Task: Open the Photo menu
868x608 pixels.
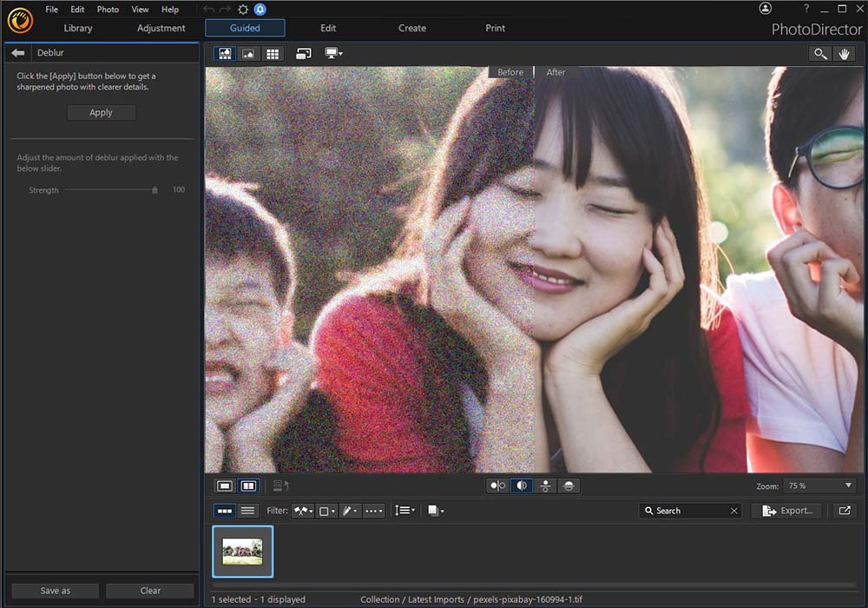Action: [x=108, y=10]
